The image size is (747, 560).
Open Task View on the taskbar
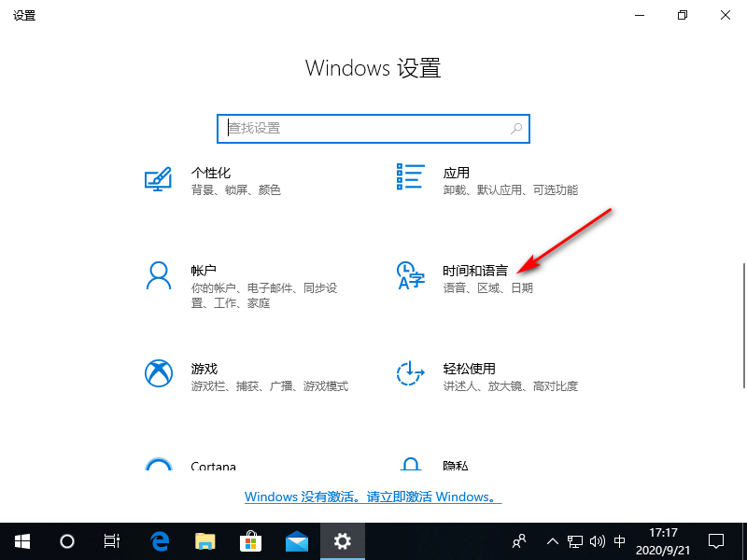click(x=112, y=541)
